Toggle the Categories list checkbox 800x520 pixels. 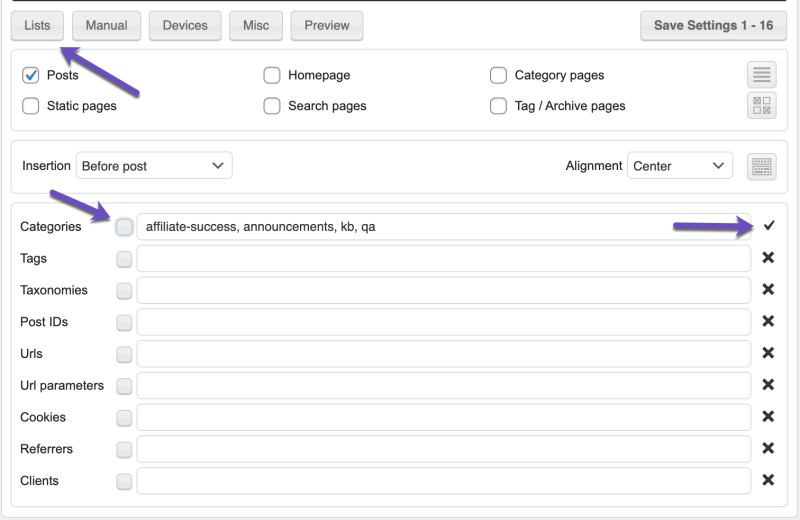[x=124, y=227]
